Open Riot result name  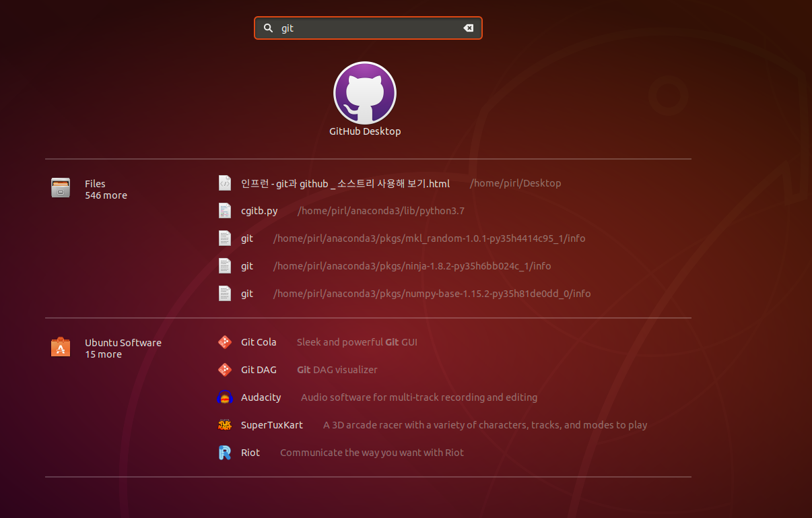250,453
